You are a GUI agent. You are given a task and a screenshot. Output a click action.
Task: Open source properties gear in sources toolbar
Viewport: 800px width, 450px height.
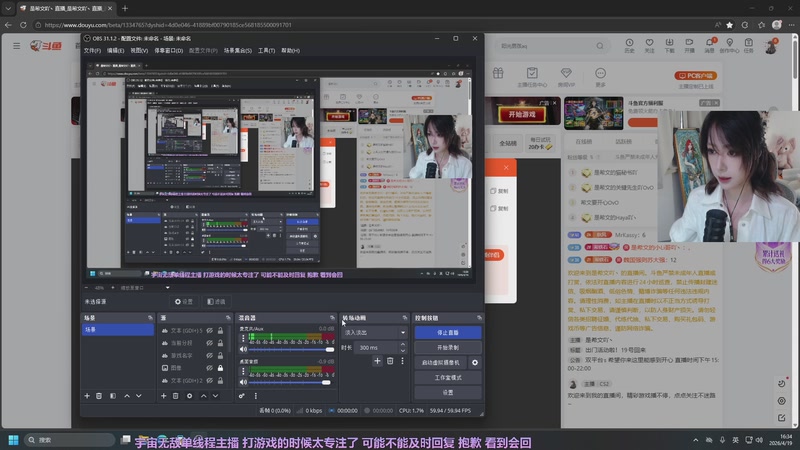pyautogui.click(x=189, y=396)
